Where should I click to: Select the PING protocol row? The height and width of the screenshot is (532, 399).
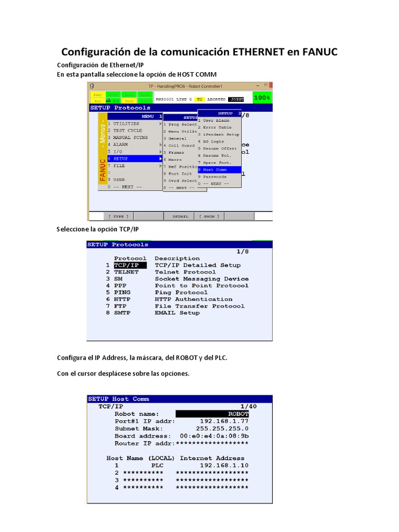click(122, 292)
